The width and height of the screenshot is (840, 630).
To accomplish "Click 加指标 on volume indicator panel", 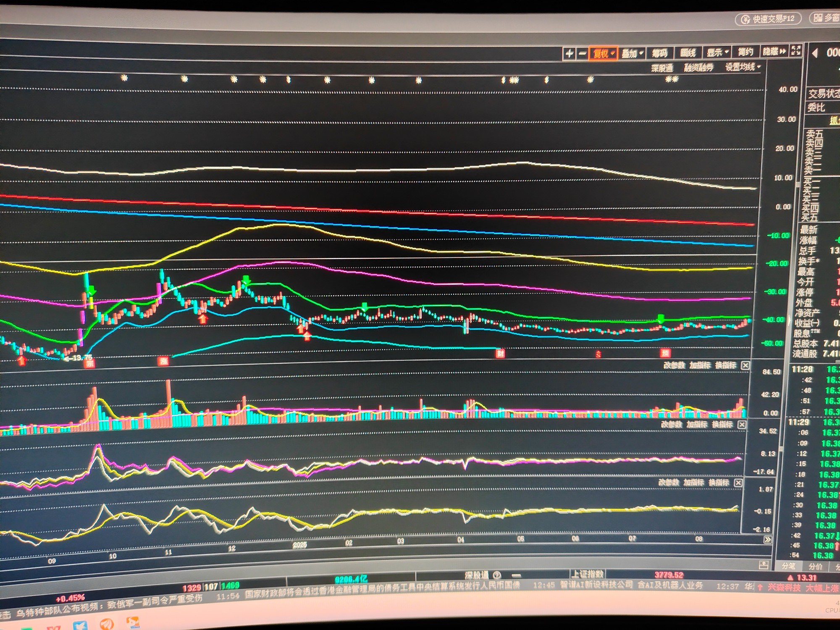I will (700, 365).
